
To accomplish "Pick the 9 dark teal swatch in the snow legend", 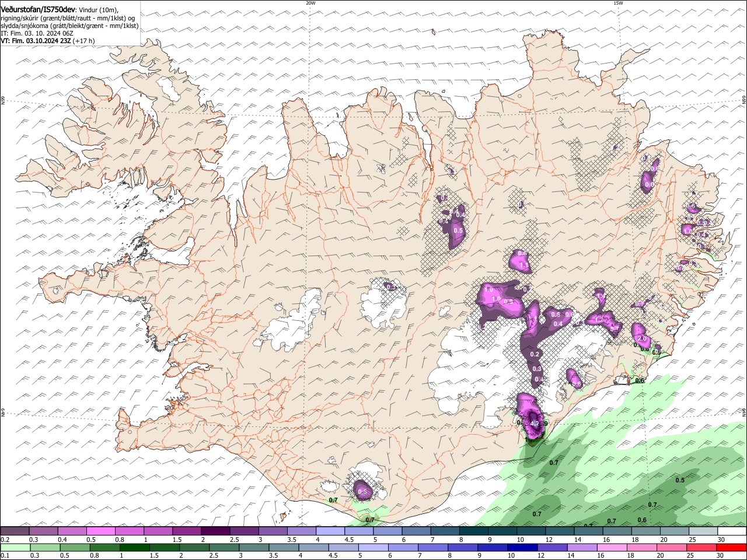I will pyautogui.click(x=502, y=531).
